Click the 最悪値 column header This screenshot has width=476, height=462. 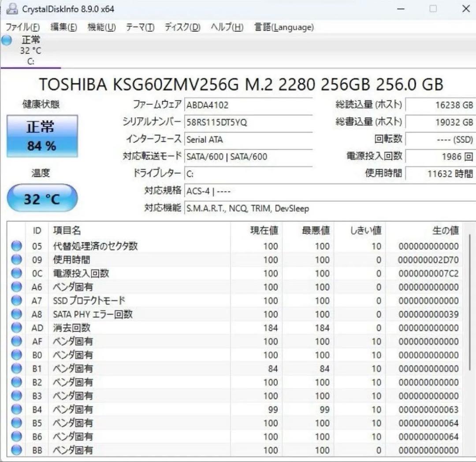pos(308,230)
